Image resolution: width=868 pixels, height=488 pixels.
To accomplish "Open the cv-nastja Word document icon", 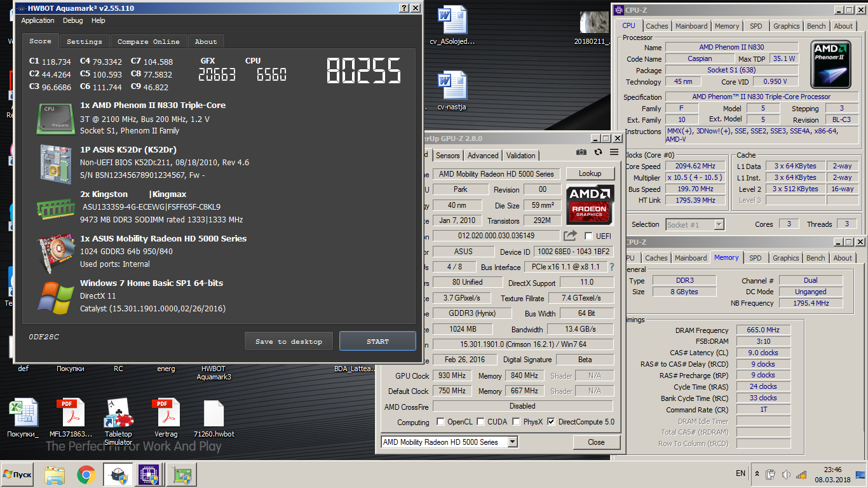I will point(452,86).
